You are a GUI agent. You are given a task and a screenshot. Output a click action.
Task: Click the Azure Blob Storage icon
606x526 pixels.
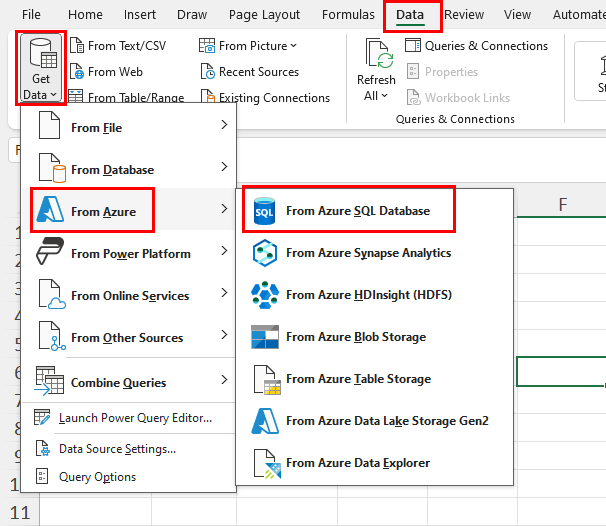pyautogui.click(x=265, y=337)
